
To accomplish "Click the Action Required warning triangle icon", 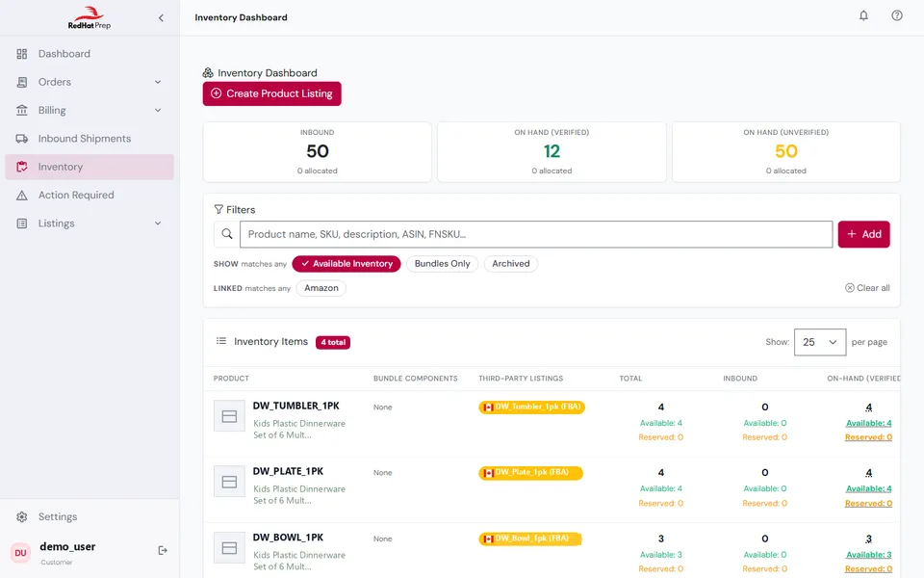I will pyautogui.click(x=22, y=196).
